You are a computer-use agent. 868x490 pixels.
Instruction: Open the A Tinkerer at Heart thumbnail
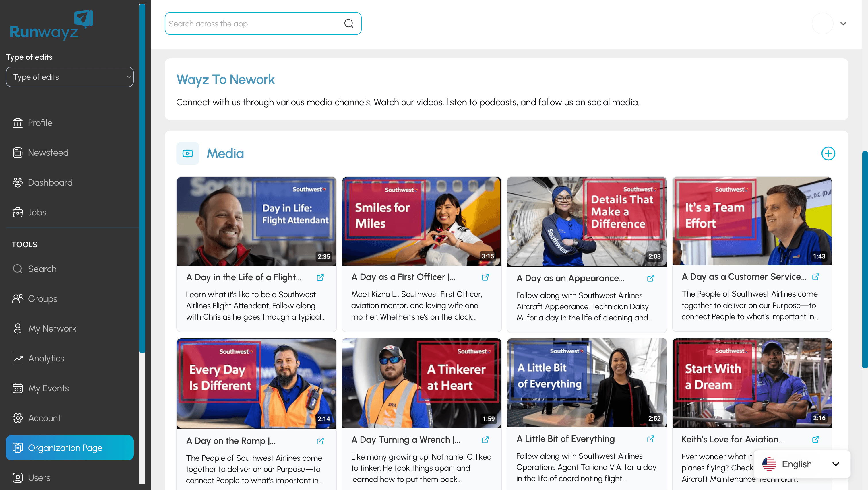pos(422,384)
